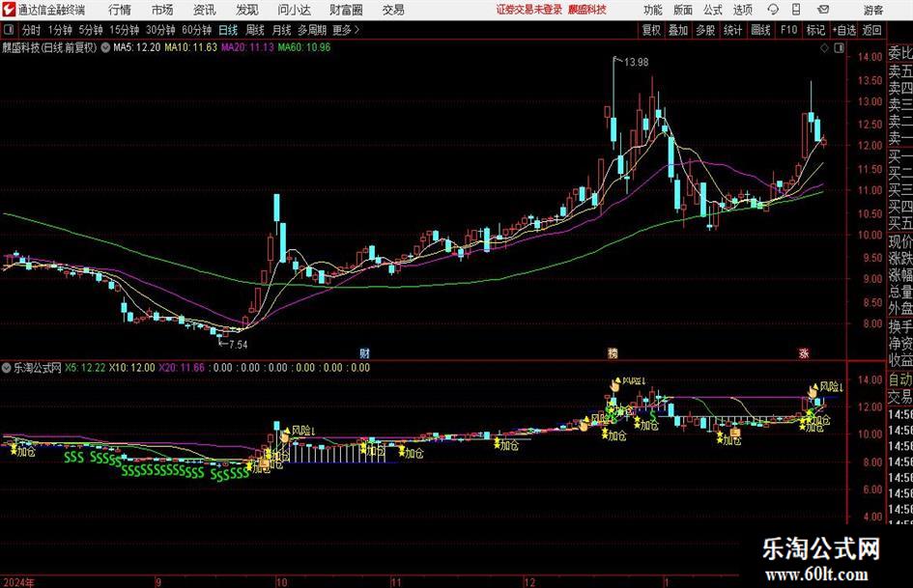Click the 多股 multi-stock toolbar button
913x588 pixels.
pyautogui.click(x=705, y=30)
